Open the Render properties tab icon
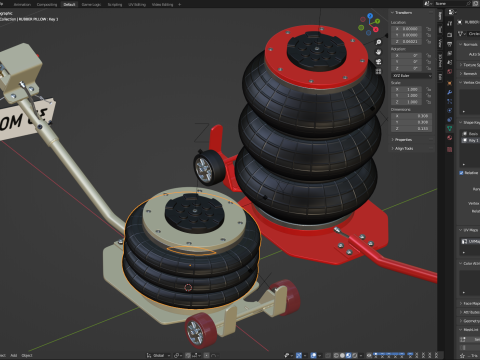Image resolution: width=480 pixels, height=360 pixels. tap(450, 35)
